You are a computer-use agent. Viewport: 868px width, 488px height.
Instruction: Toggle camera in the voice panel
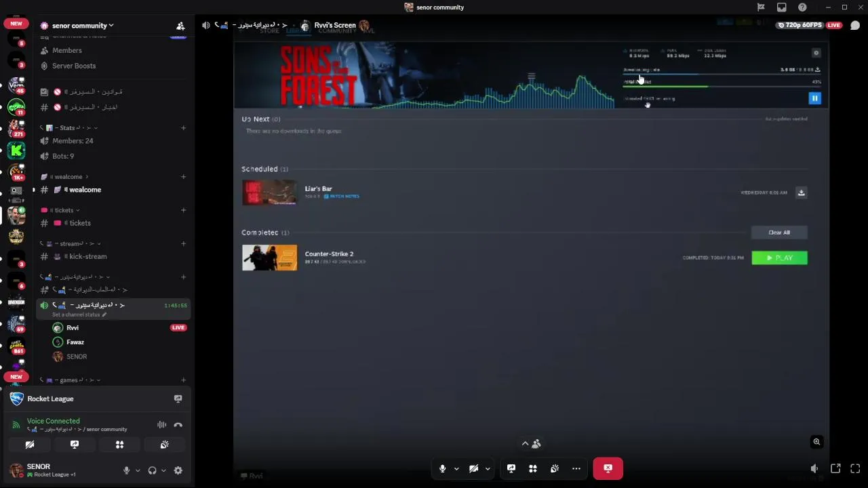pos(30,445)
